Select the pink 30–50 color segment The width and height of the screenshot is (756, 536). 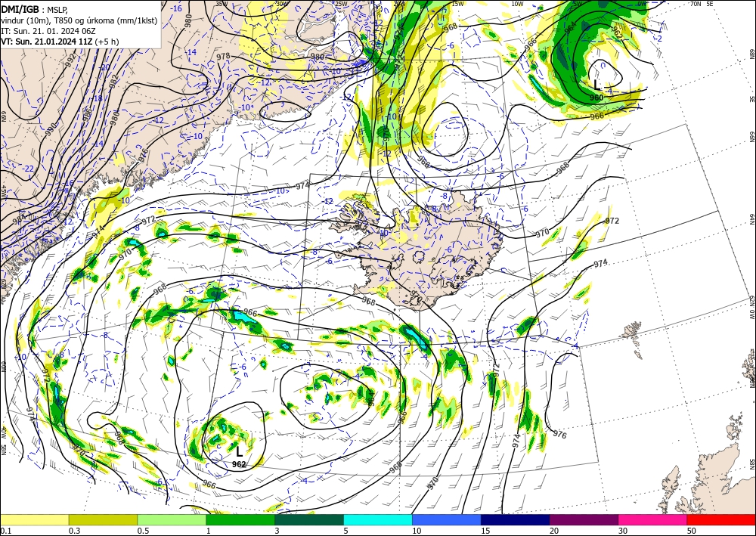tap(653, 519)
